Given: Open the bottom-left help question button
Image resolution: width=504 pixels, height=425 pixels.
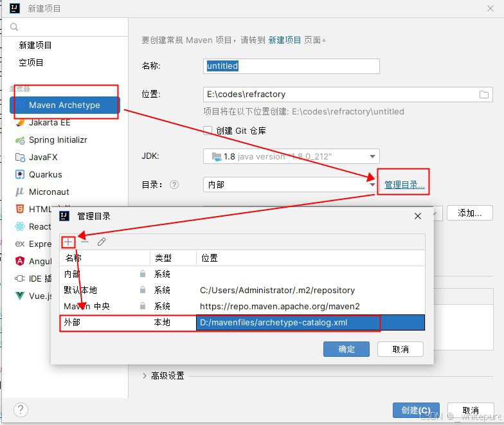Looking at the screenshot, I should pos(21,410).
